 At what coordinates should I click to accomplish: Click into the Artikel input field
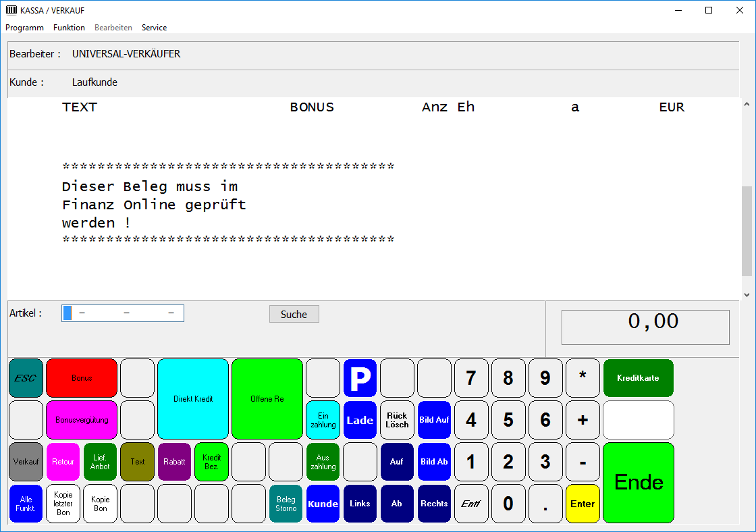tap(123, 313)
